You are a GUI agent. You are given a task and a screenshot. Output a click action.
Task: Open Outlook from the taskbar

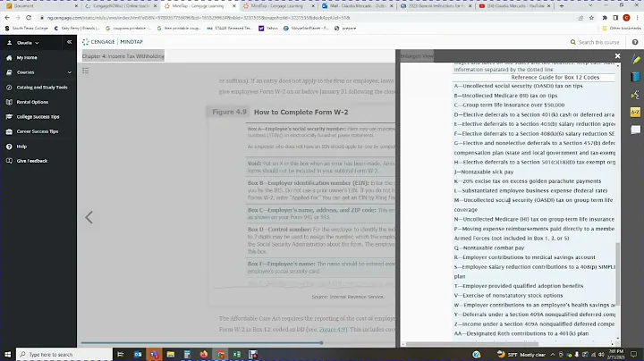[x=138, y=355]
